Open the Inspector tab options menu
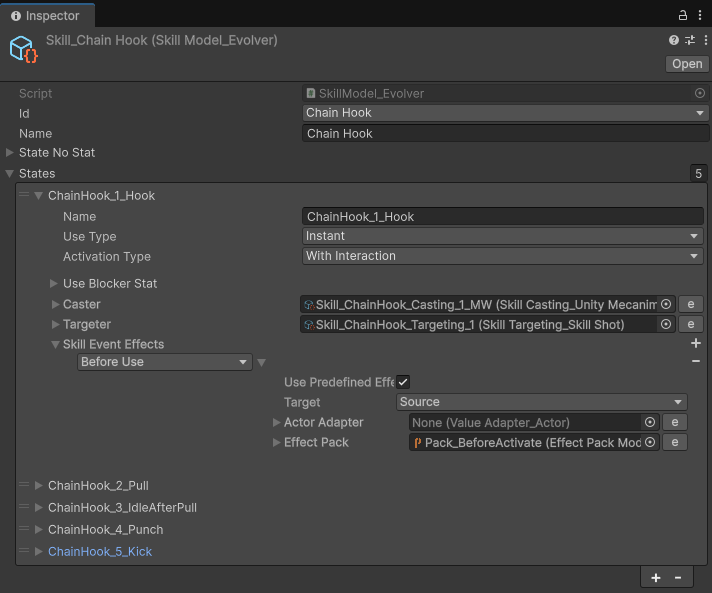 pos(700,15)
